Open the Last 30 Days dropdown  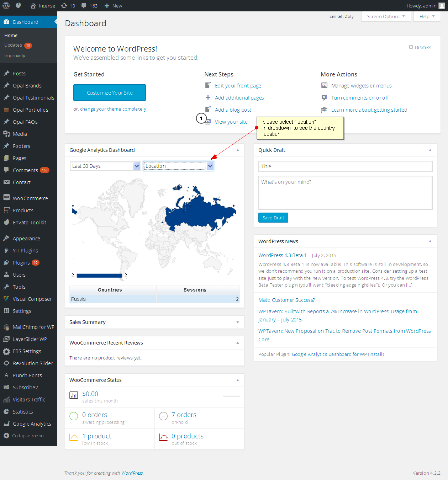click(x=105, y=166)
